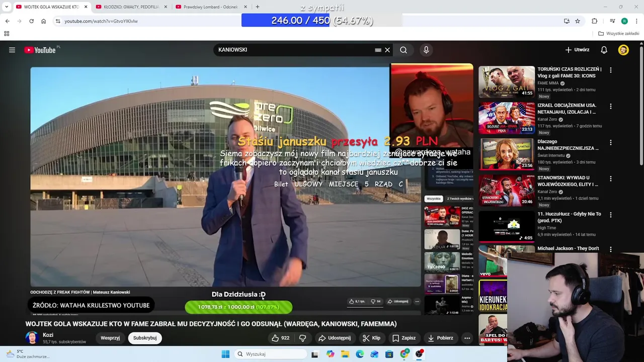Image resolution: width=644 pixels, height=362 pixels.
Task: Open the Windows Start menu
Action: [x=225, y=354]
